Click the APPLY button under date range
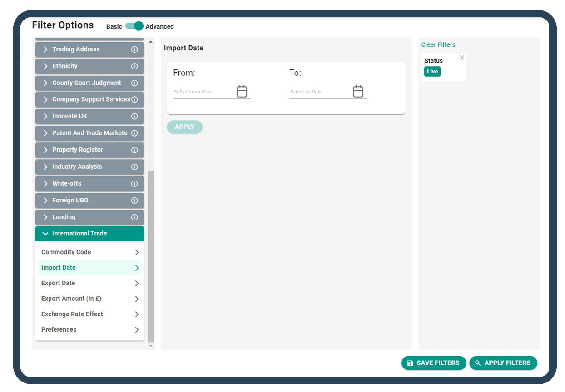This screenshot has height=392, width=565. coord(185,127)
